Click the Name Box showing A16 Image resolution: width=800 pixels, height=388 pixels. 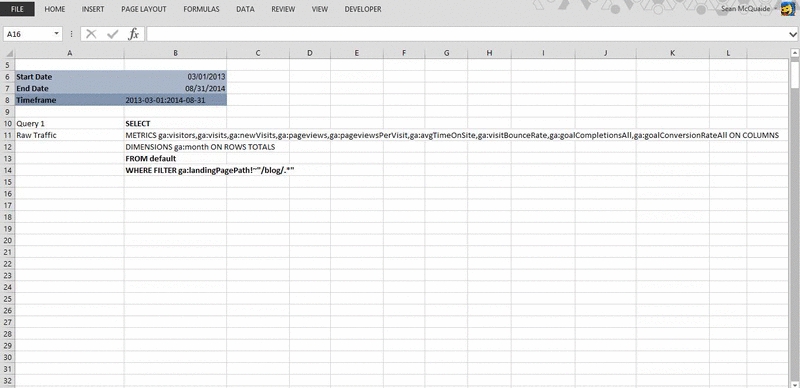point(28,34)
